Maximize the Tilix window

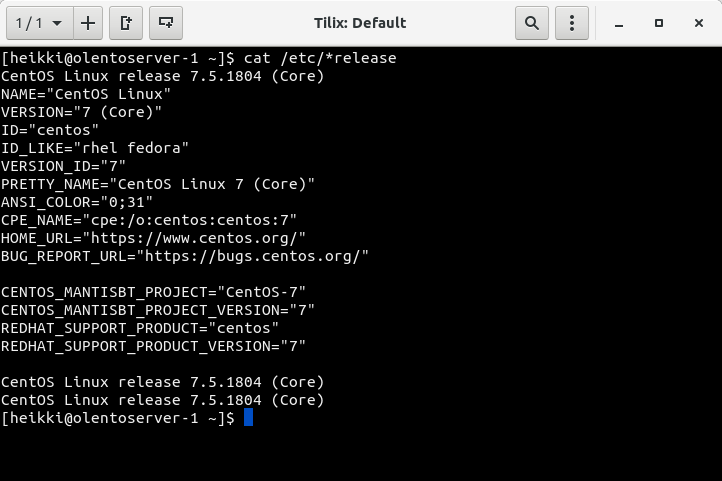coord(659,22)
